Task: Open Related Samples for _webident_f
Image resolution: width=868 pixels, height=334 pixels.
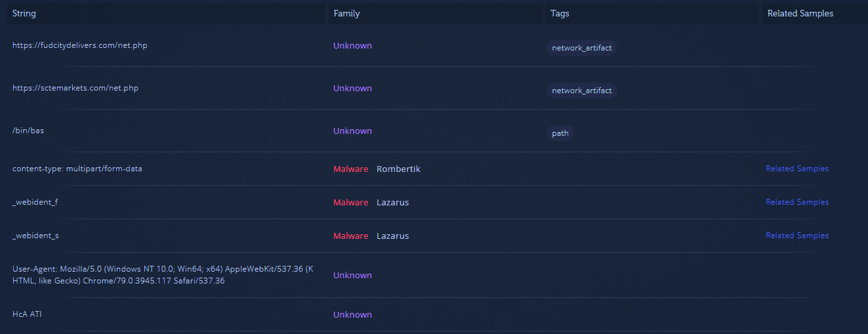Action: [x=796, y=202]
